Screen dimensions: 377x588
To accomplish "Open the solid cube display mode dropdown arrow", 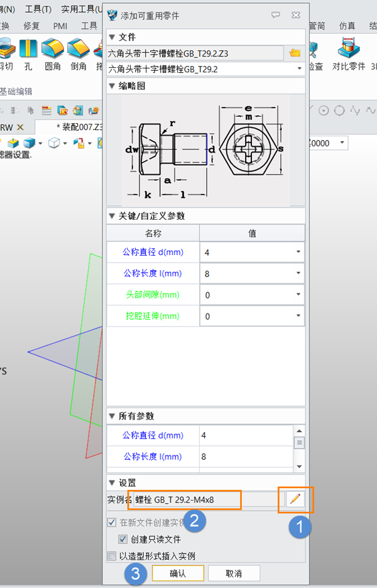I will (x=40, y=143).
